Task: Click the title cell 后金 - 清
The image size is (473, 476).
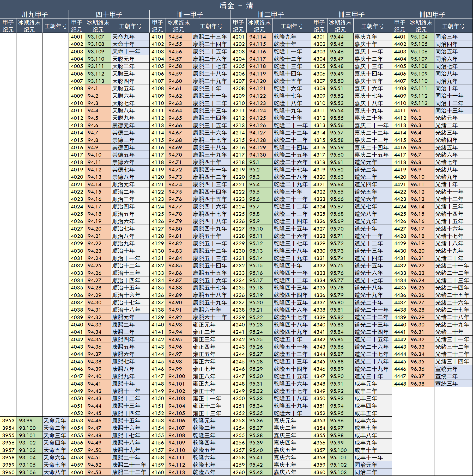Action: (236, 5)
